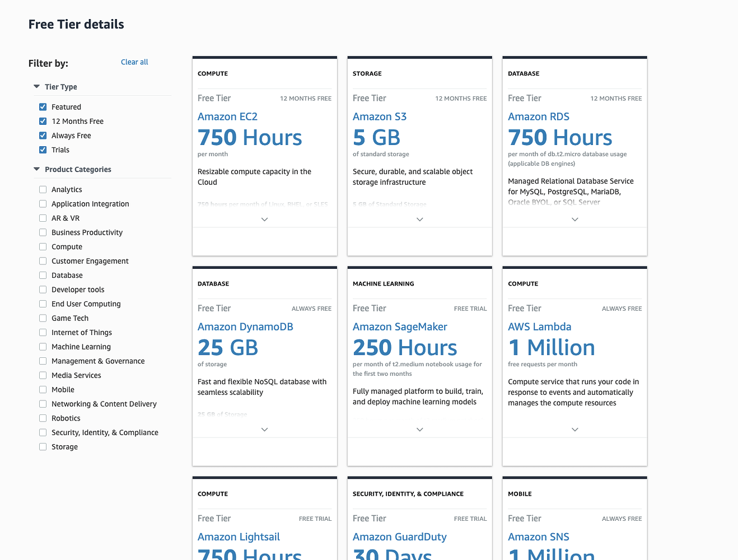
Task: Check the Machine Learning category checkbox
Action: click(43, 347)
